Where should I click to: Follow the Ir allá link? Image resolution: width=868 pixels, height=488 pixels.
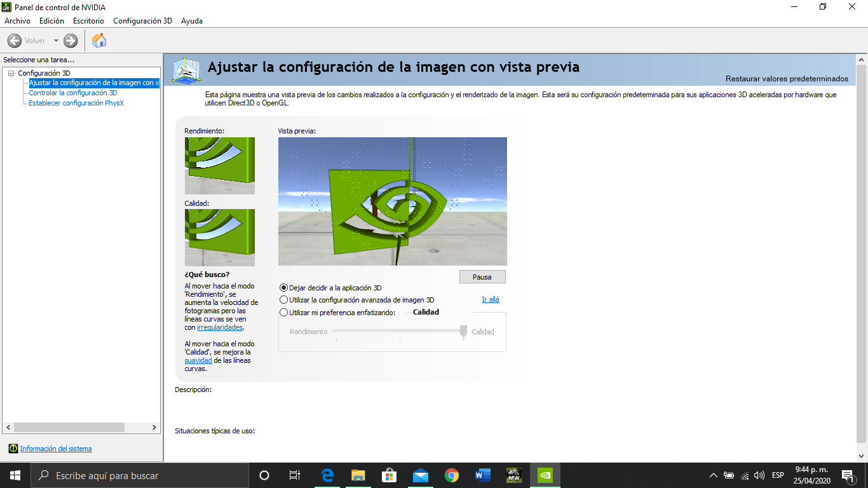[x=491, y=299]
